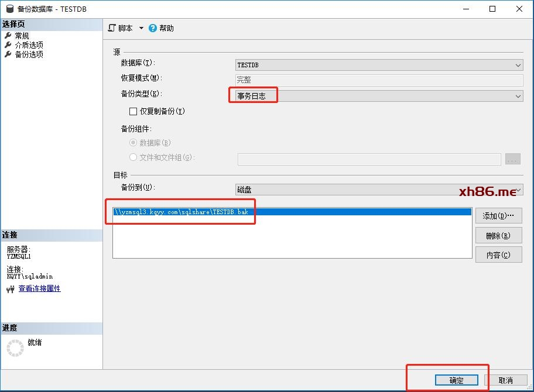The height and width of the screenshot is (392, 534).
Task: Click the 内容 button
Action: [x=498, y=255]
